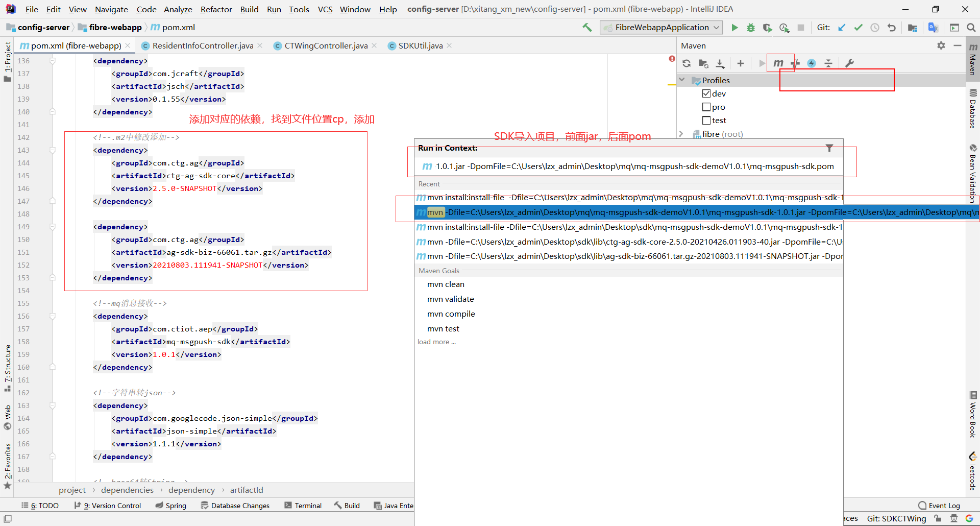The image size is (980, 526).
Task: Commit changes via the green checkmark icon
Action: coord(858,28)
